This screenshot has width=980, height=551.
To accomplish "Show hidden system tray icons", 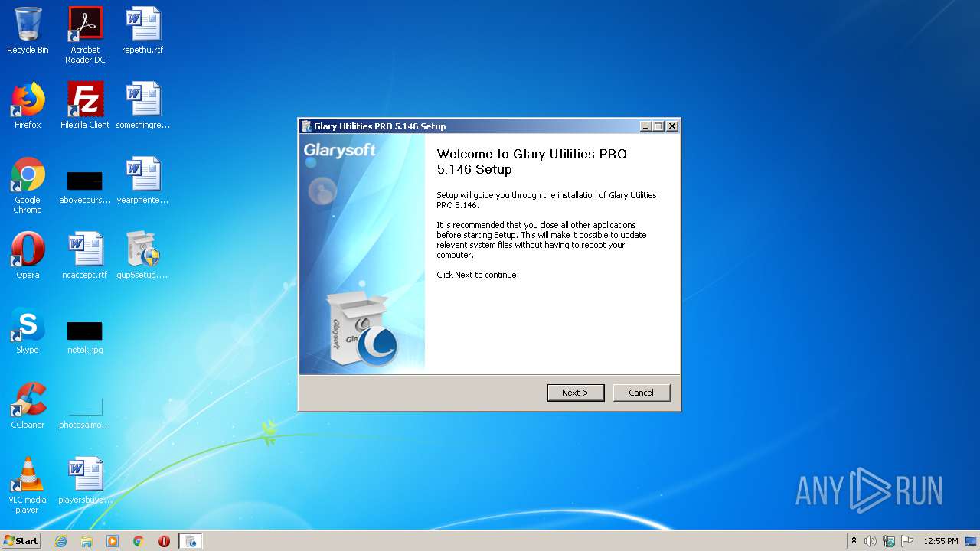I will tap(854, 541).
